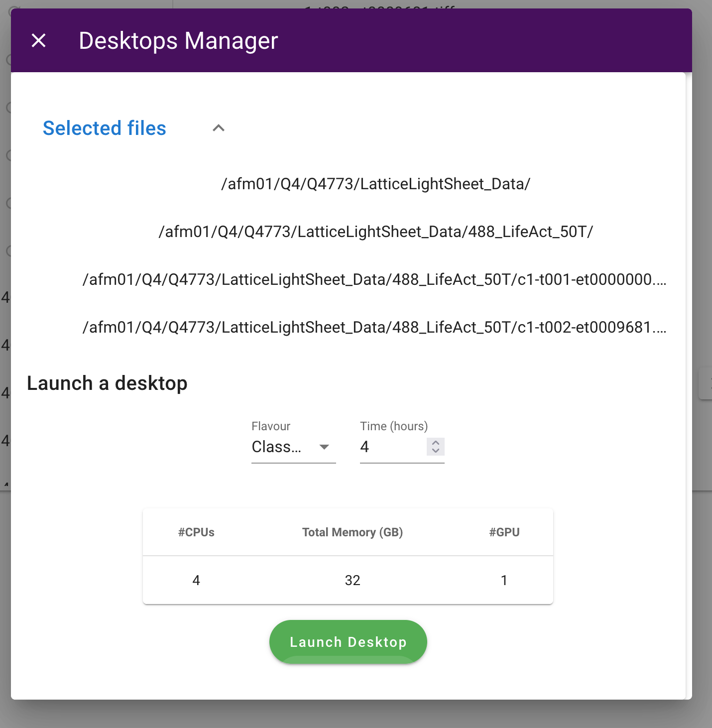
Task: Click the Time hours stepper up arrow
Action: tap(435, 443)
